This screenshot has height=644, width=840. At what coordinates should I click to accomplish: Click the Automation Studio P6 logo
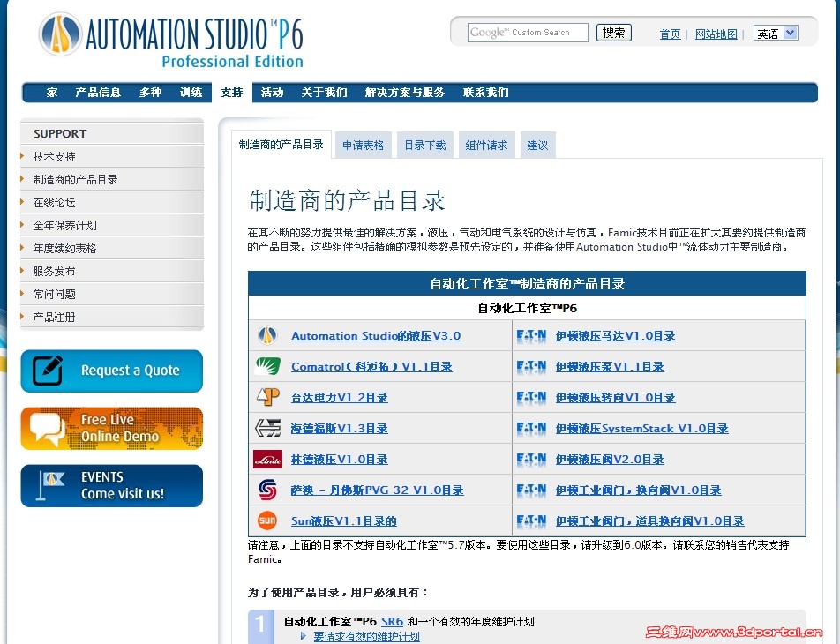point(171,41)
